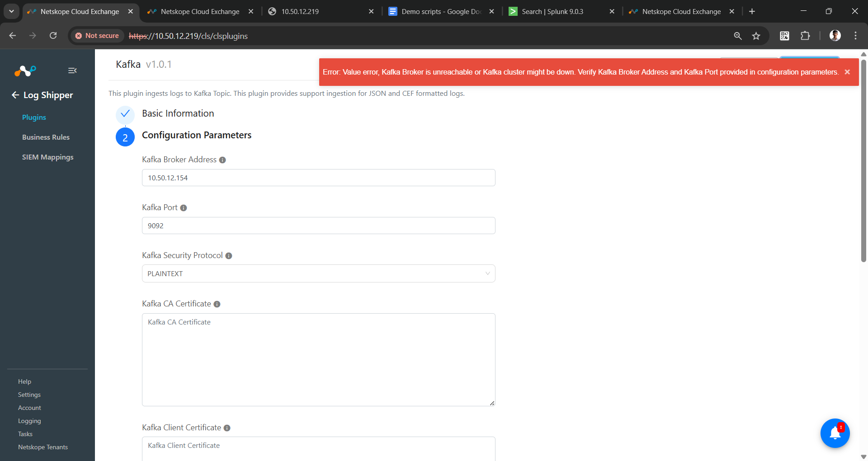Click the page vertical scrollbar thumb
This screenshot has height=461, width=868.
point(863,160)
